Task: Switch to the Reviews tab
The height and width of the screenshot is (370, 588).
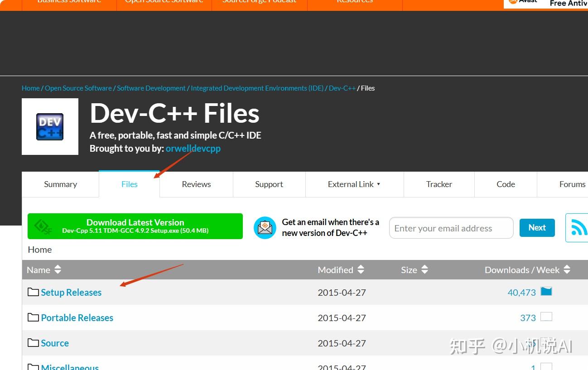Action: click(196, 184)
